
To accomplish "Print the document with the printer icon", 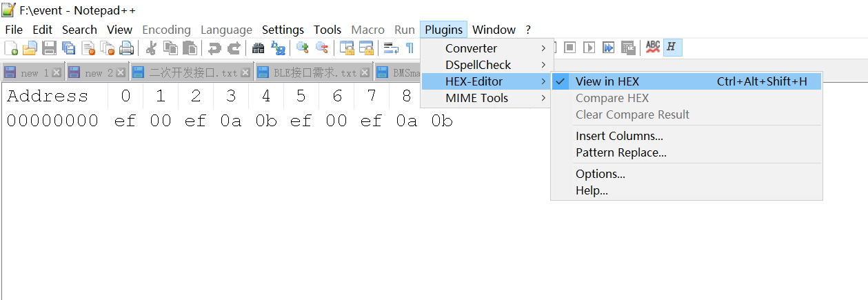I will [126, 48].
